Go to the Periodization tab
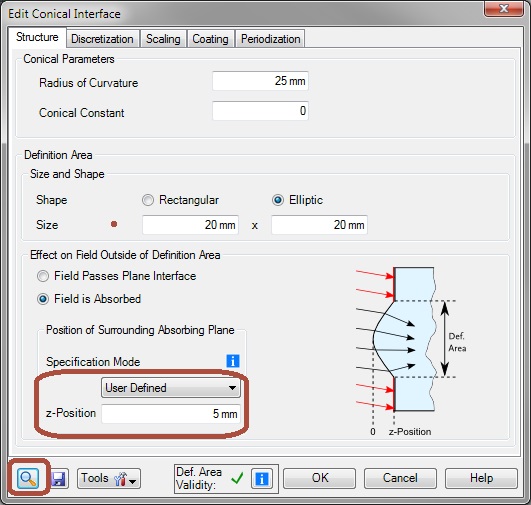This screenshot has width=531, height=505. click(x=271, y=39)
